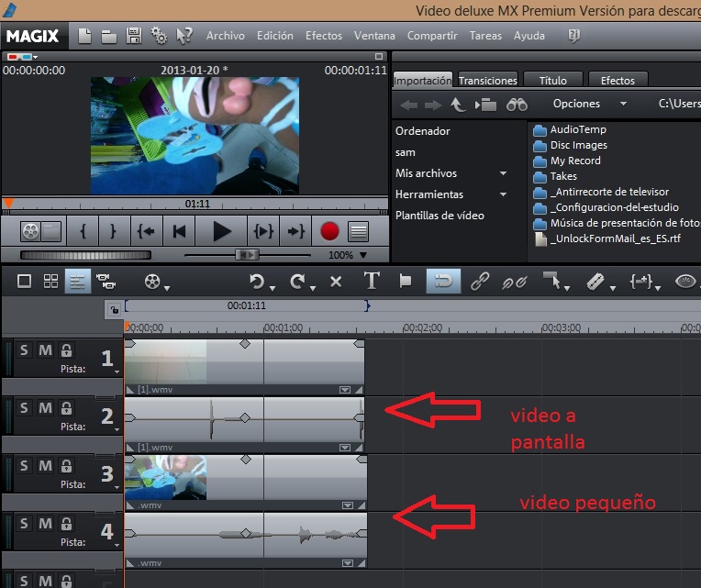Viewport: 701px width, 588px height.
Task: Open the My Record folder
Action: coord(567,161)
